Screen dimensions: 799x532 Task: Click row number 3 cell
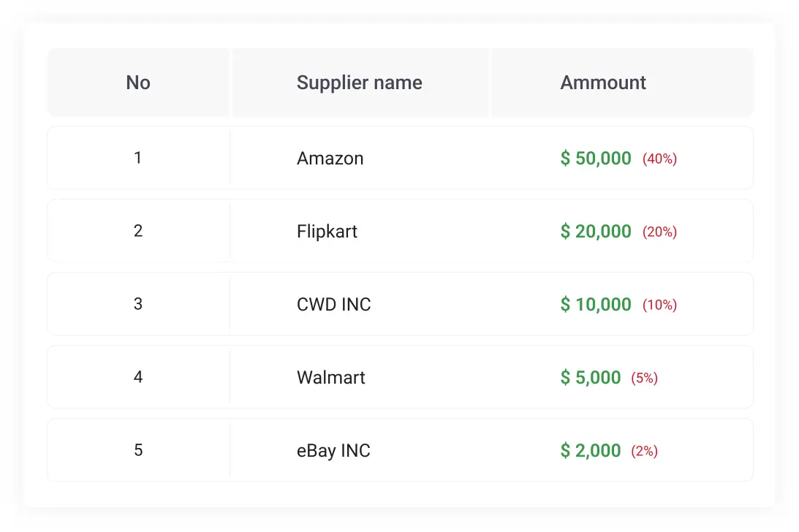coord(138,304)
